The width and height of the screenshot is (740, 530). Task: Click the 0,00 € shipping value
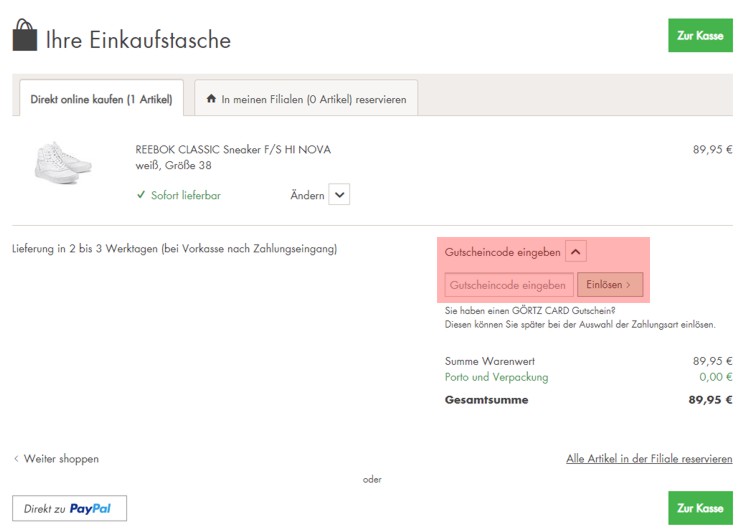(716, 377)
